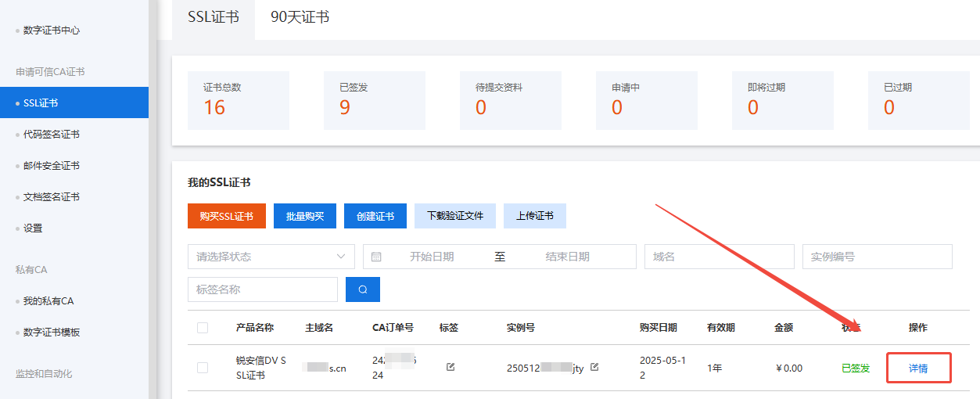
Task: Open the 请选择状态 status dropdown
Action: (271, 257)
